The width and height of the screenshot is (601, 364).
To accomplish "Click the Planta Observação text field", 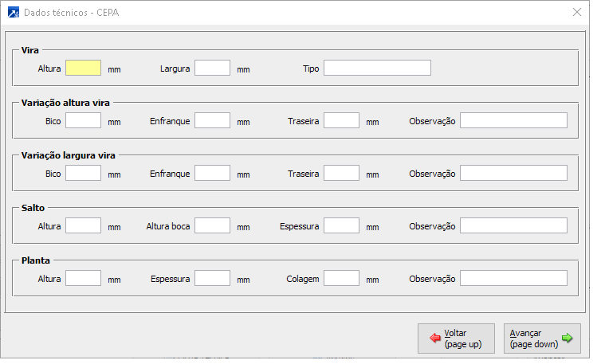I will 513,279.
